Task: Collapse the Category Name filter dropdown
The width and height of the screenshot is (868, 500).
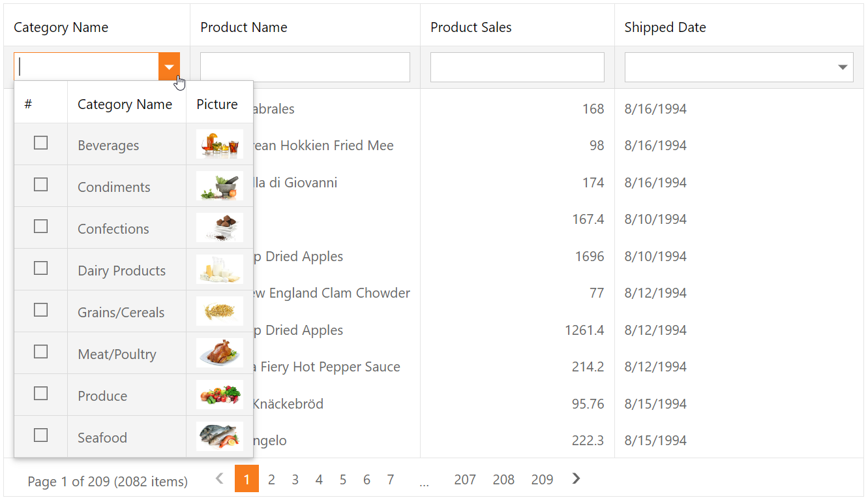Action: (x=169, y=67)
